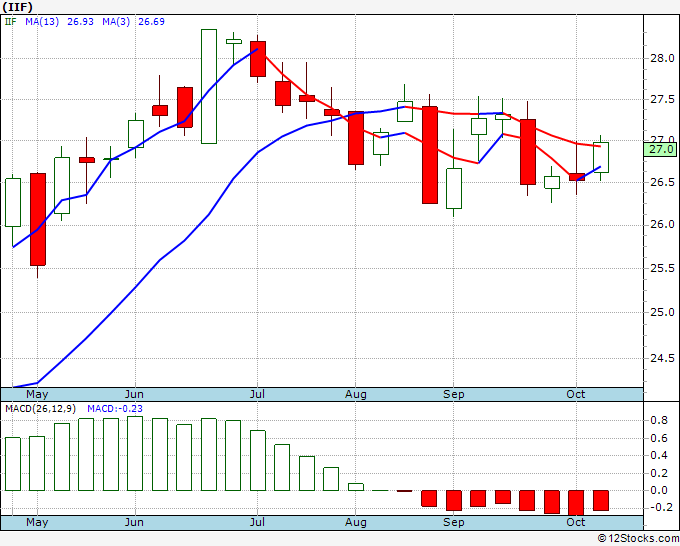Click the tallest green candlestick in late June
Viewport: 680px width, 546px height.
pos(209,86)
